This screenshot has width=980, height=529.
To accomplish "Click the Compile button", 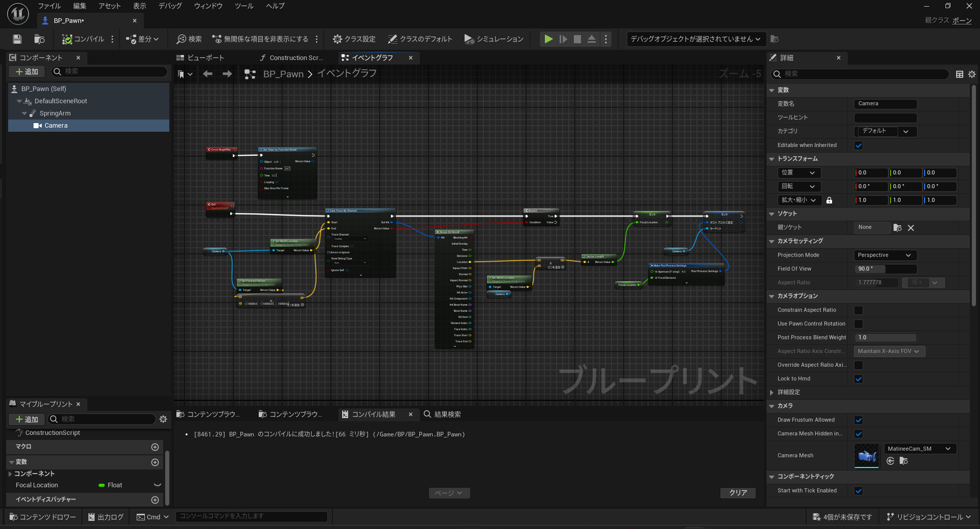I will point(83,39).
